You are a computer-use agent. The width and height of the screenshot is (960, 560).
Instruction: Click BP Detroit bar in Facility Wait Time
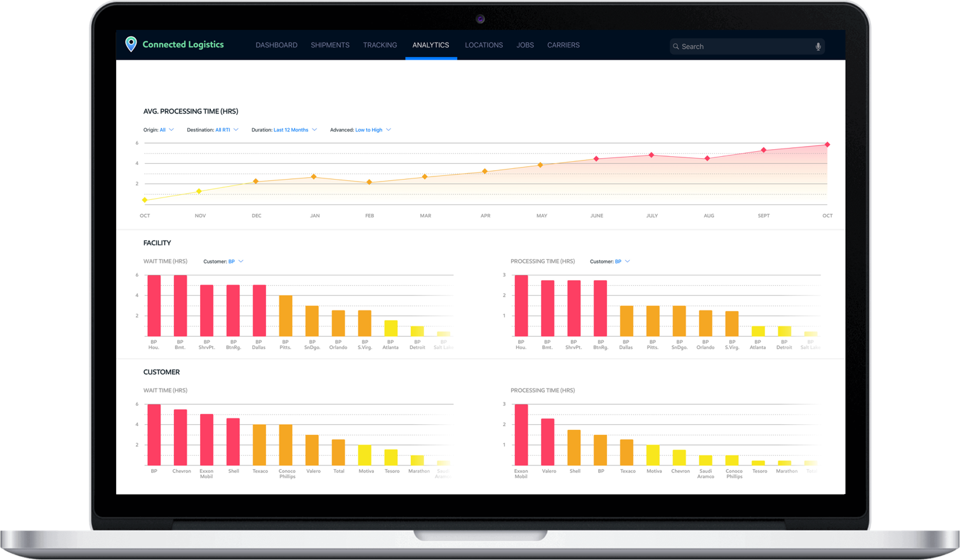[x=417, y=331]
